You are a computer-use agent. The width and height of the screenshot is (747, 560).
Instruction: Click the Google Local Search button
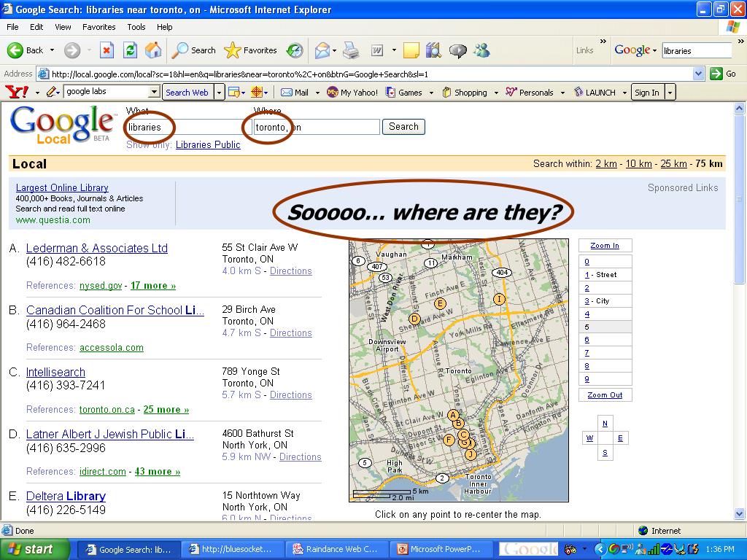403,127
